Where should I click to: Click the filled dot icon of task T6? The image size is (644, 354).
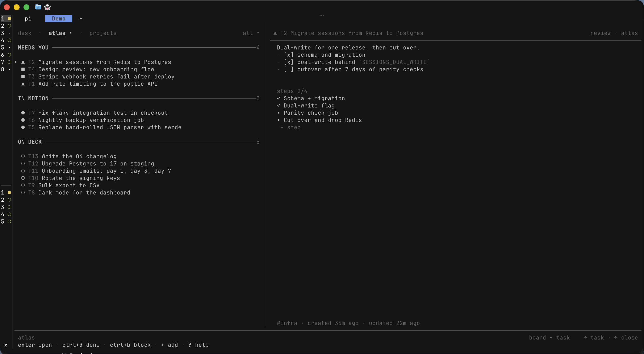point(23,120)
